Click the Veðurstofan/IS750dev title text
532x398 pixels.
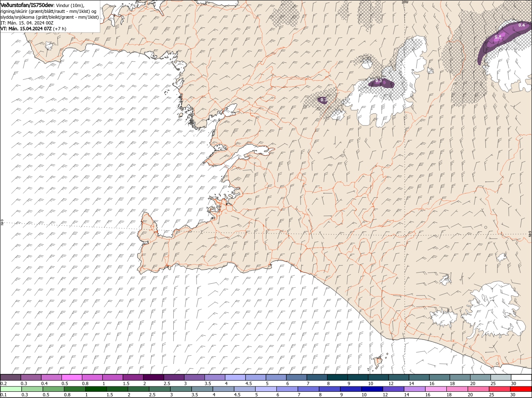[27, 5]
